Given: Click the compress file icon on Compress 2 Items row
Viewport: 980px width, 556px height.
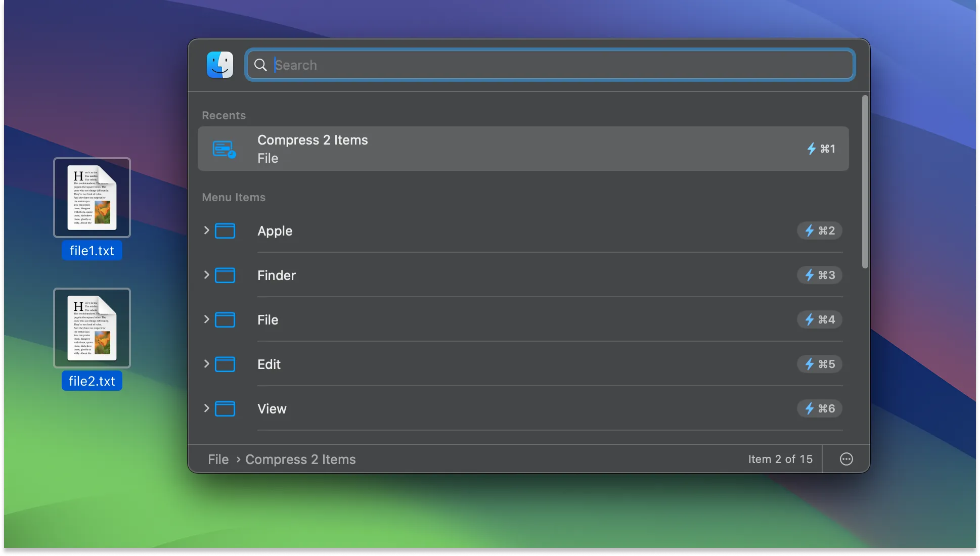Looking at the screenshot, I should point(223,149).
